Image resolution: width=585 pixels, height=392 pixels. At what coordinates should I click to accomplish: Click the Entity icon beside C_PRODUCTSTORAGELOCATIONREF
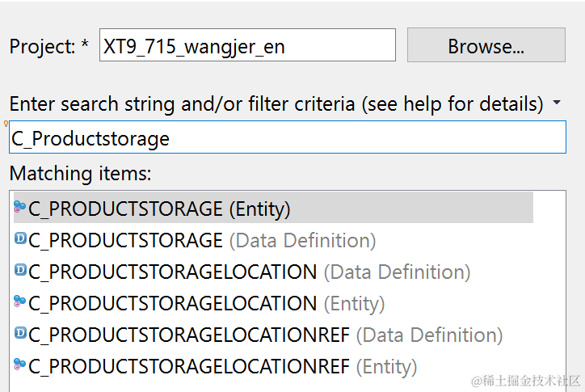[20, 365]
